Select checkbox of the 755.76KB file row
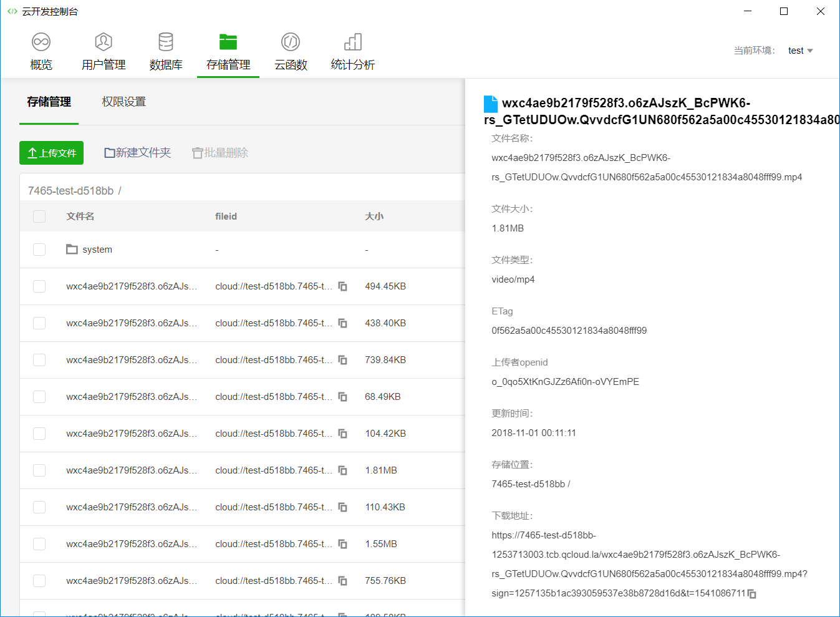Image resolution: width=840 pixels, height=617 pixels. pyautogui.click(x=39, y=581)
